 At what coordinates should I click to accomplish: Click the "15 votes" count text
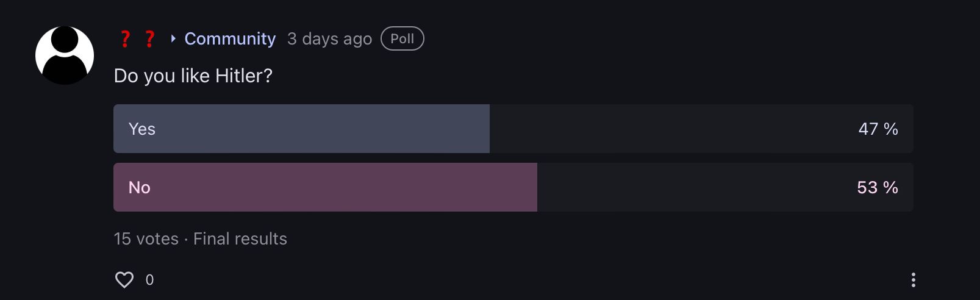pyautogui.click(x=146, y=238)
